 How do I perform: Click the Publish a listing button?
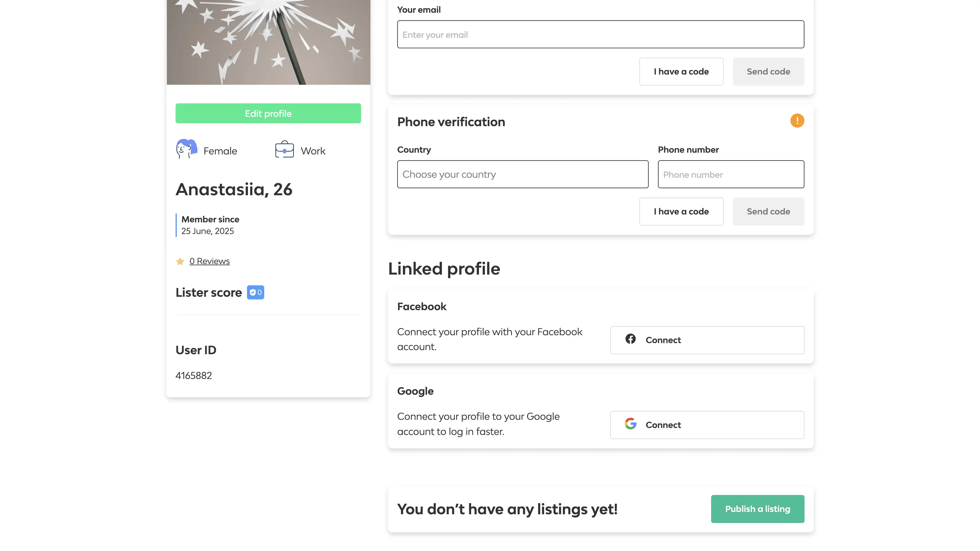(x=757, y=509)
